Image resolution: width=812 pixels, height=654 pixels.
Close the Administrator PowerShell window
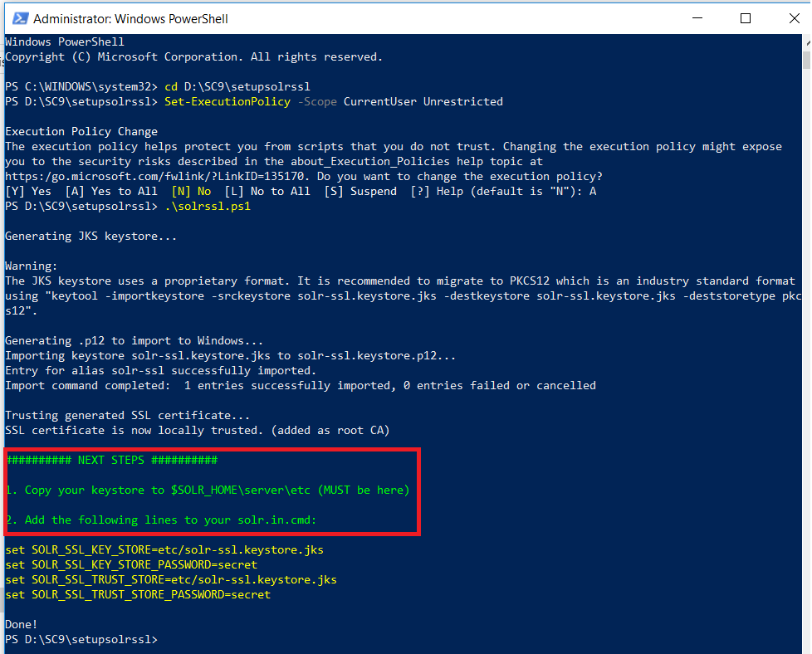click(x=794, y=18)
